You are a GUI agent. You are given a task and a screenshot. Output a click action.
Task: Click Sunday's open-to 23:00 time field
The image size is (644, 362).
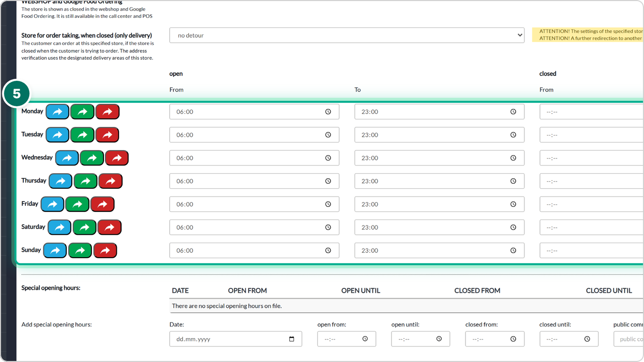coord(439,250)
